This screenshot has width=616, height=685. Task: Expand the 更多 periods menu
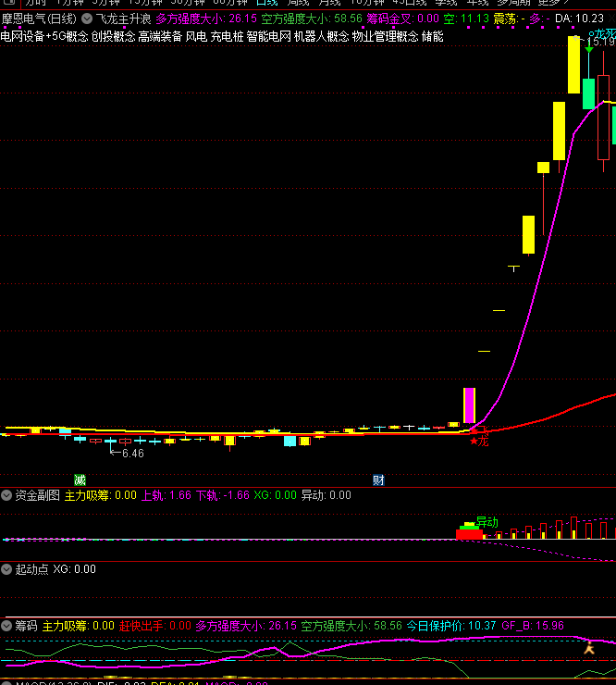coord(553,3)
